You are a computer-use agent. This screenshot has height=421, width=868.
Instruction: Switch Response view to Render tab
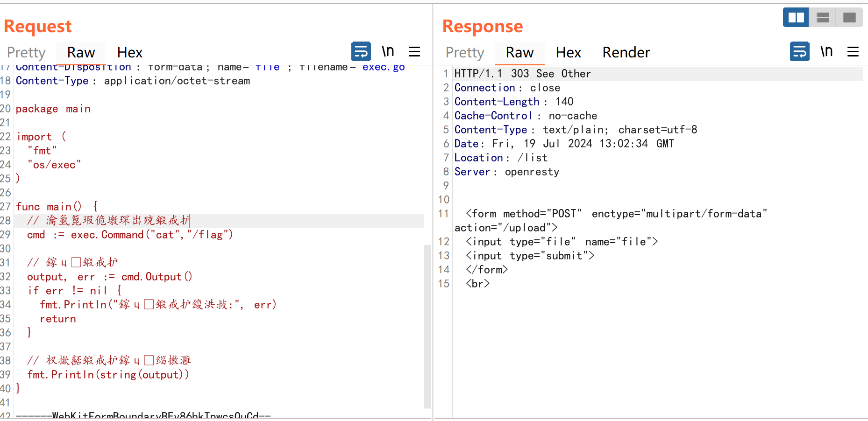point(626,52)
